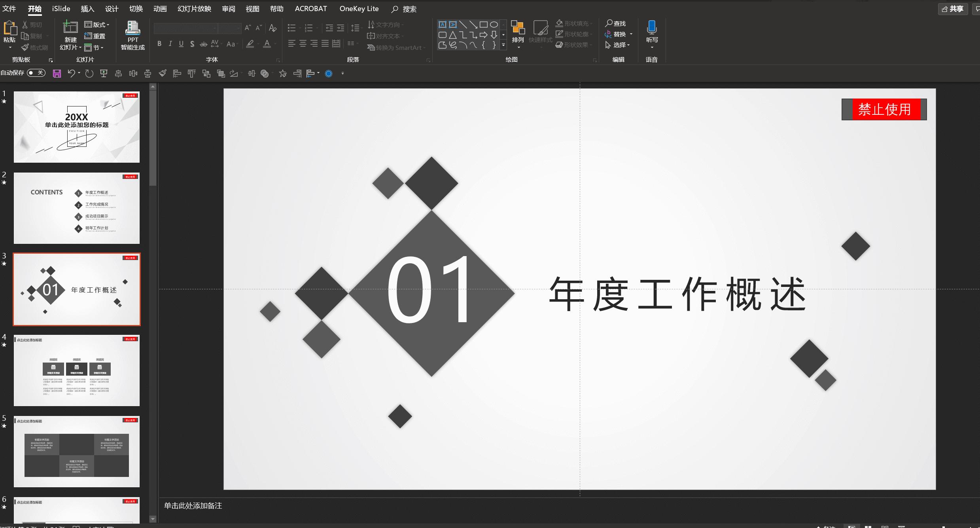Viewport: 980px width, 528px height.
Task: Click the Undo icon
Action: coord(70,73)
